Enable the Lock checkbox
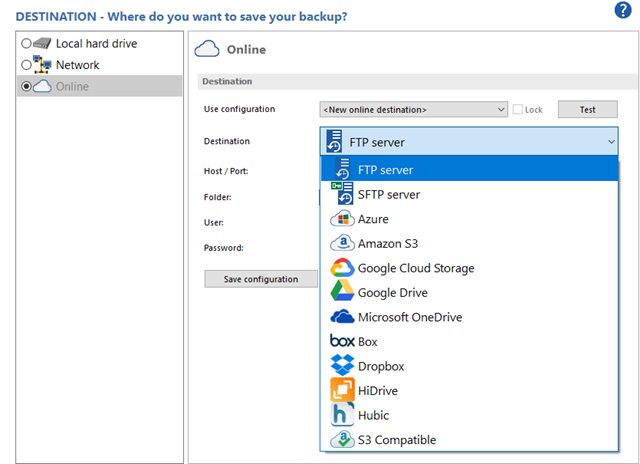640x464 pixels. [x=518, y=109]
